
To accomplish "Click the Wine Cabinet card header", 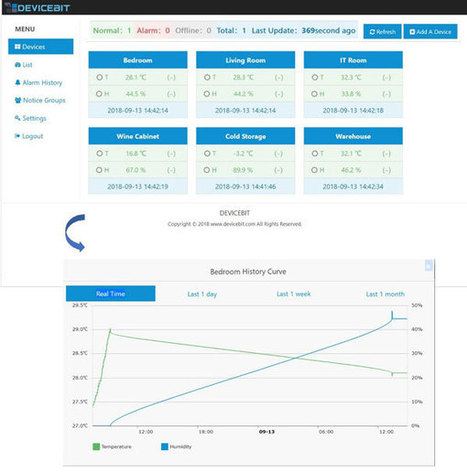I will point(138,136).
